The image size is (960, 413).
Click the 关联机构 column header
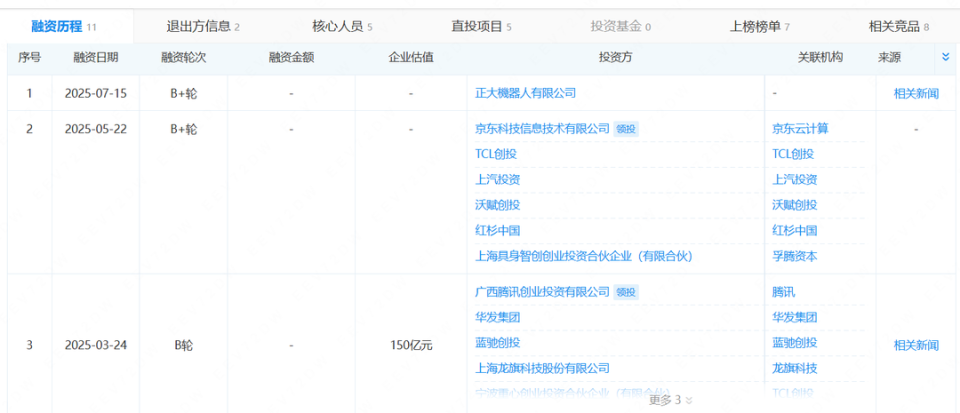tap(820, 58)
